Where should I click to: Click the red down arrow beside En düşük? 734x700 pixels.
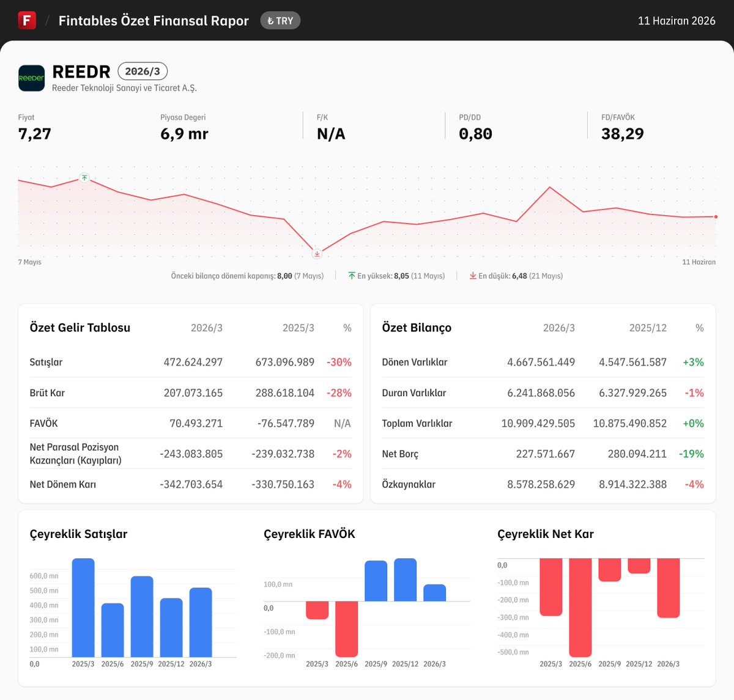point(473,276)
